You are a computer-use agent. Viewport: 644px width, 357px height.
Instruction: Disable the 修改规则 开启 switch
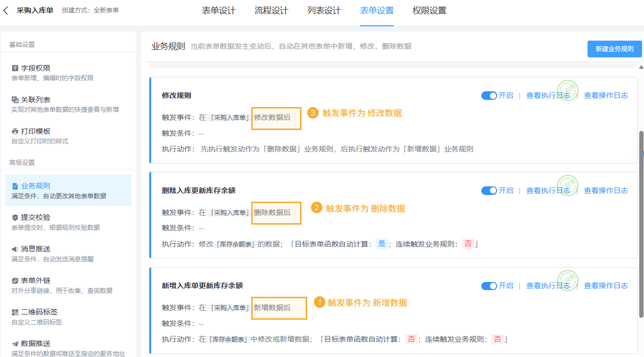point(489,96)
